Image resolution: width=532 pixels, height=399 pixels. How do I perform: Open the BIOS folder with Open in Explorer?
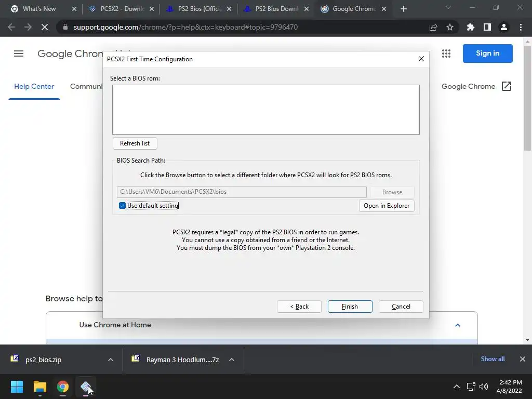click(x=387, y=206)
